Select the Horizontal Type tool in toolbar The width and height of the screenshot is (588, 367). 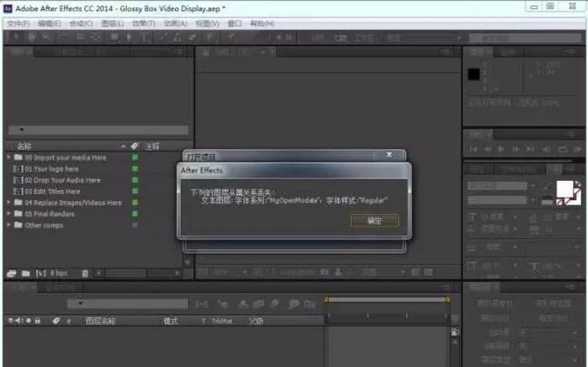click(x=145, y=37)
